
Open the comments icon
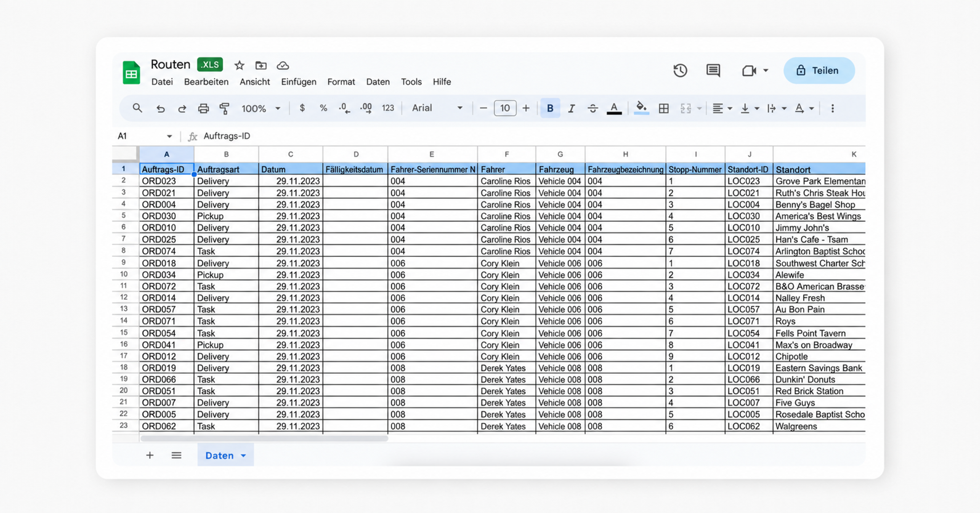click(713, 70)
